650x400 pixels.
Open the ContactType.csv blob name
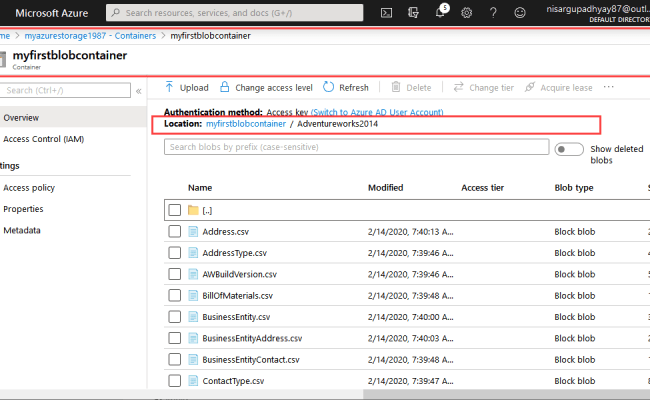click(233, 381)
